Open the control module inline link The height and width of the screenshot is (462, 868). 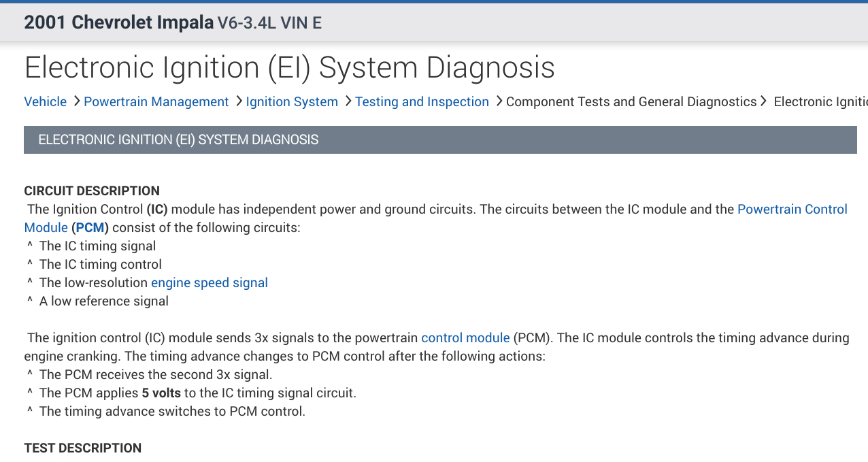point(465,337)
